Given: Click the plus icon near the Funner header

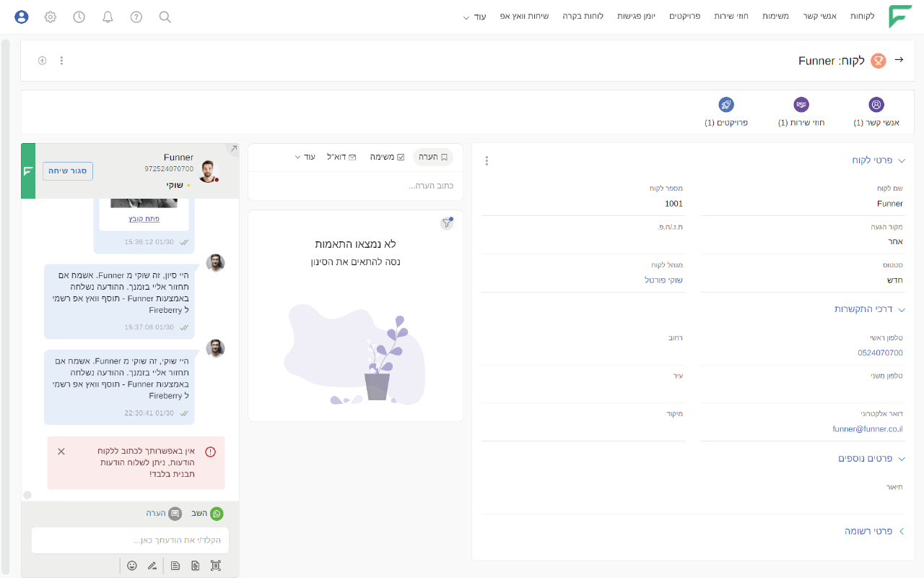Looking at the screenshot, I should (x=42, y=61).
